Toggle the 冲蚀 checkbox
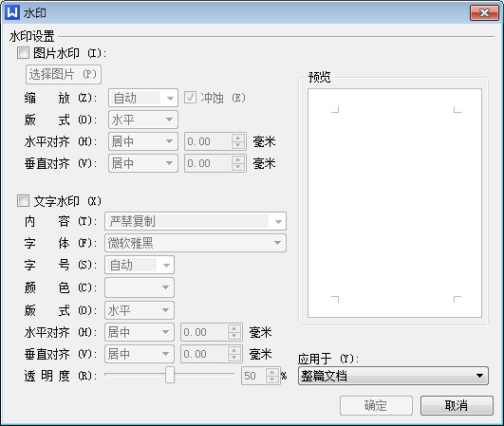The width and height of the screenshot is (504, 426). (x=190, y=97)
